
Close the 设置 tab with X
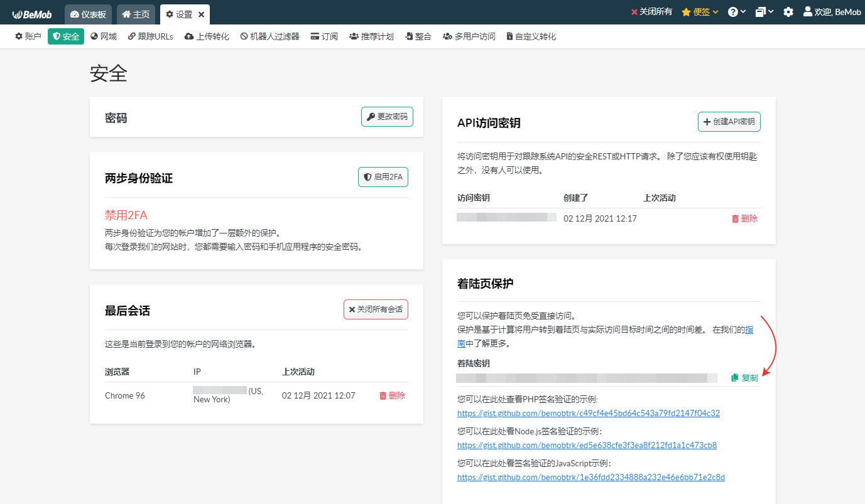(x=201, y=14)
